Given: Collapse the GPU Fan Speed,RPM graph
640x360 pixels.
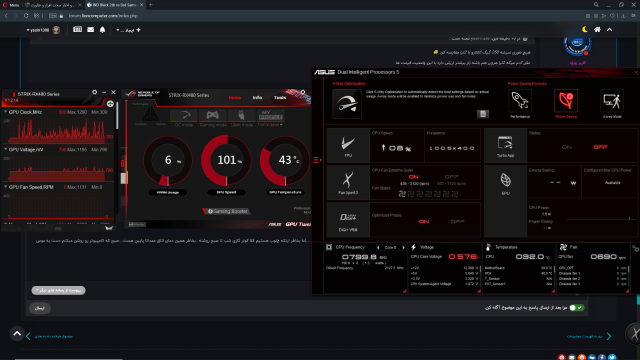Looking at the screenshot, I should pos(6,187).
